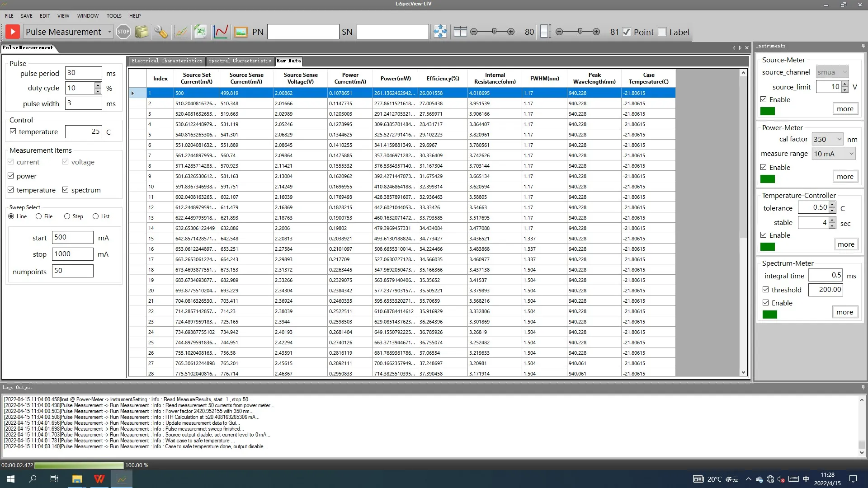Expand the cal factor 350 dropdown
Screen dimensions: 868x488
point(839,139)
